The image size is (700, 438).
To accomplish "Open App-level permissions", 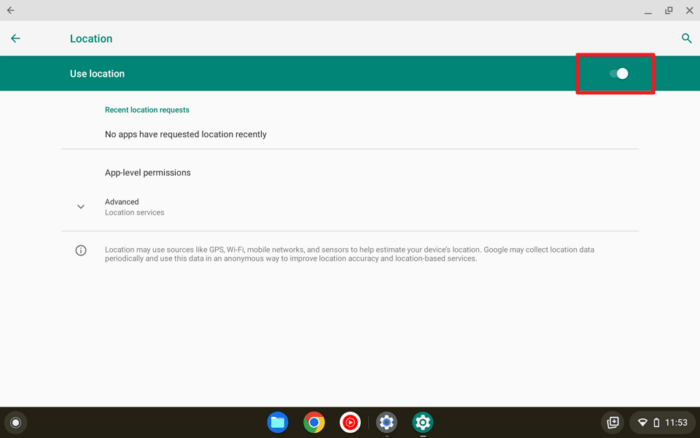I will coord(148,173).
